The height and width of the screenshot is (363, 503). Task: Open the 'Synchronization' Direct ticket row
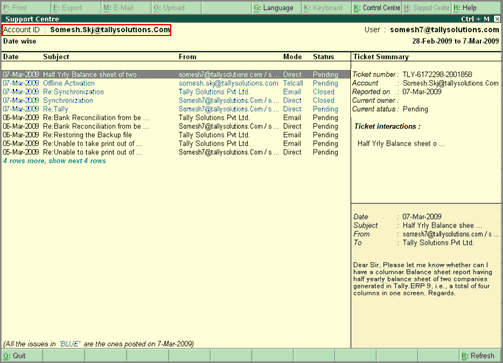click(x=175, y=100)
